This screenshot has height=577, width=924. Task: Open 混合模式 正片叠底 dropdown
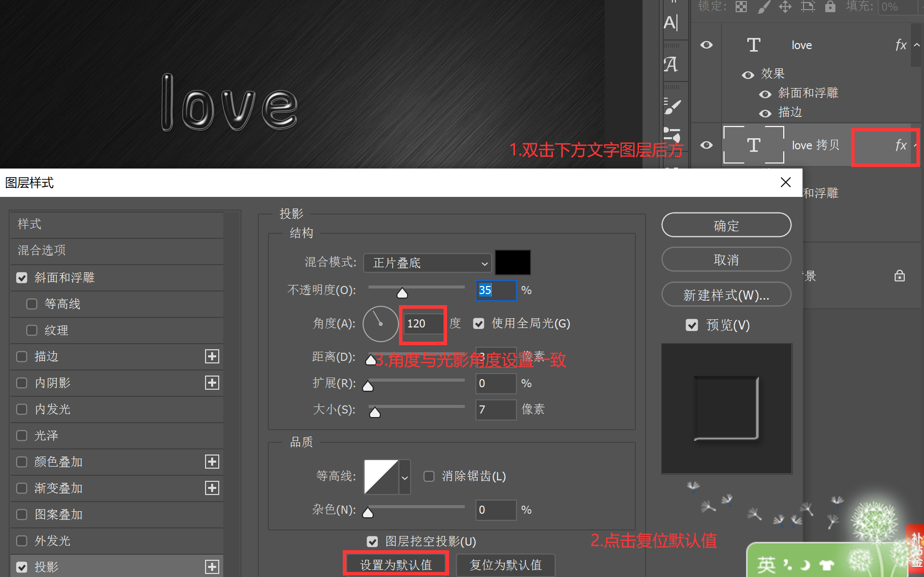click(428, 263)
